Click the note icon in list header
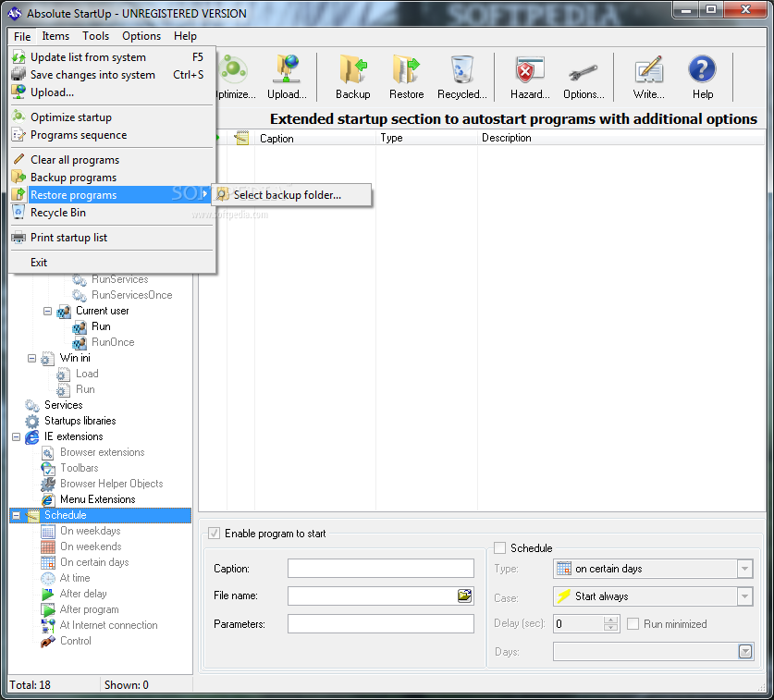The height and width of the screenshot is (700, 774). coord(241,138)
